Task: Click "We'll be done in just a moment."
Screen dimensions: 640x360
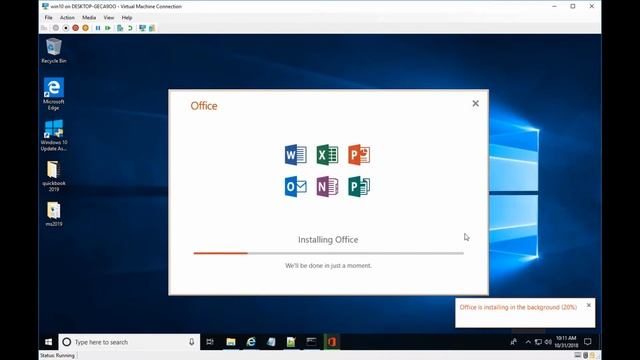Action: tap(328, 266)
